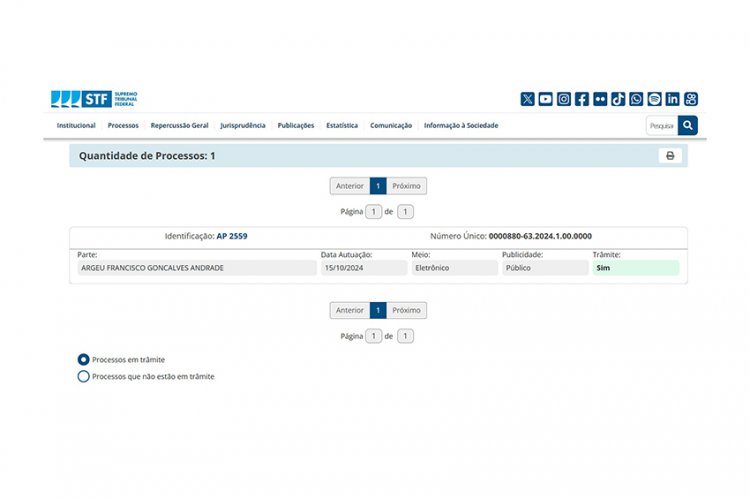
Task: Click the Pesquisa search input field
Action: tap(661, 126)
